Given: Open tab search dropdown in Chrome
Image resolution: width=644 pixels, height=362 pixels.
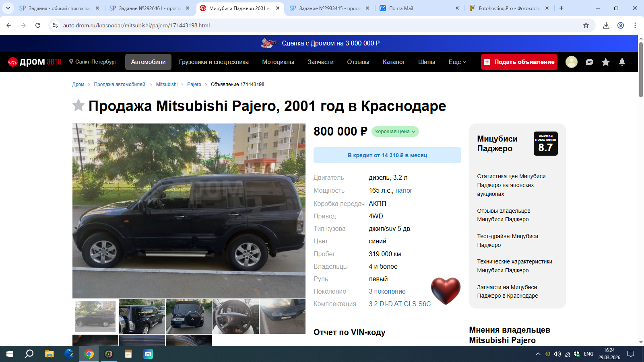Looking at the screenshot, I should (x=8, y=8).
